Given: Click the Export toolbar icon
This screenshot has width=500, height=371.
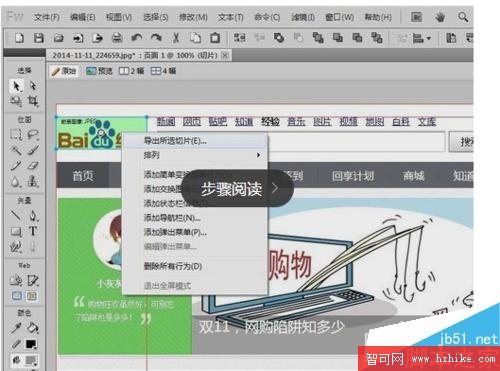Looking at the screenshot, I should tap(97, 38).
